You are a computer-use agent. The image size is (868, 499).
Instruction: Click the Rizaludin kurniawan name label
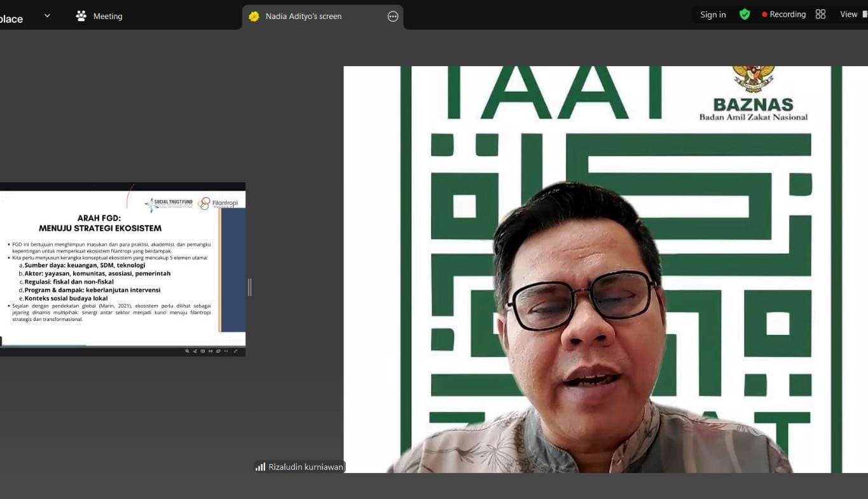pos(305,467)
